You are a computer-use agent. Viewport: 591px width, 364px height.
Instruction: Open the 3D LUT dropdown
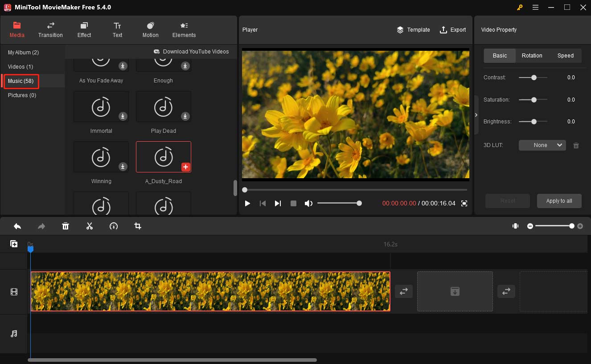pos(542,145)
